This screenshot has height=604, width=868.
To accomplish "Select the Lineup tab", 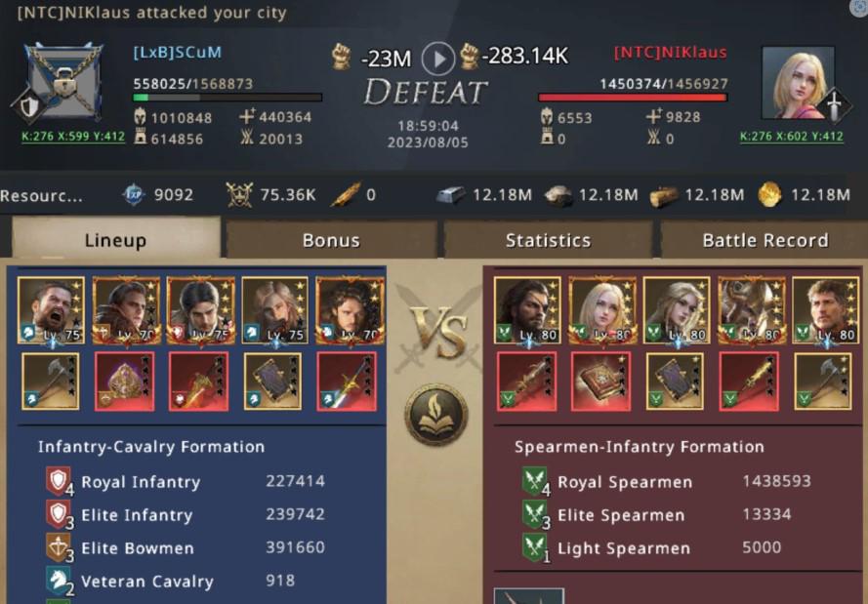I will (x=115, y=239).
